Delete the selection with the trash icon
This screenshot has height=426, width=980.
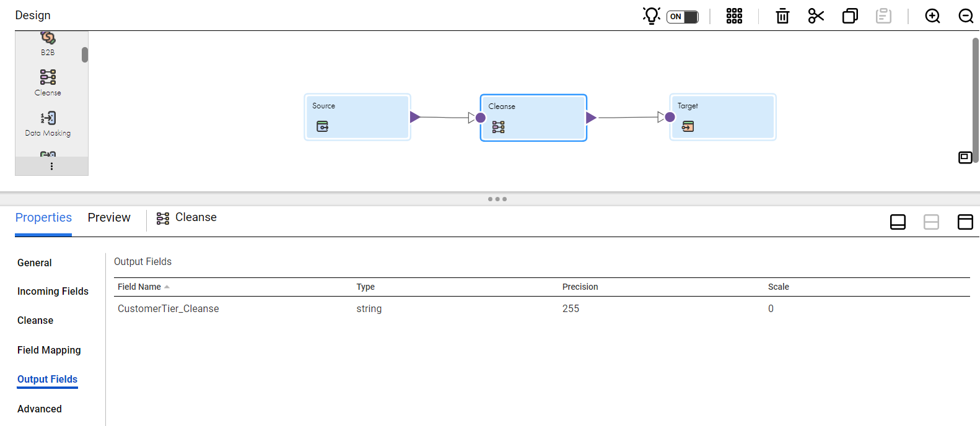coord(783,16)
